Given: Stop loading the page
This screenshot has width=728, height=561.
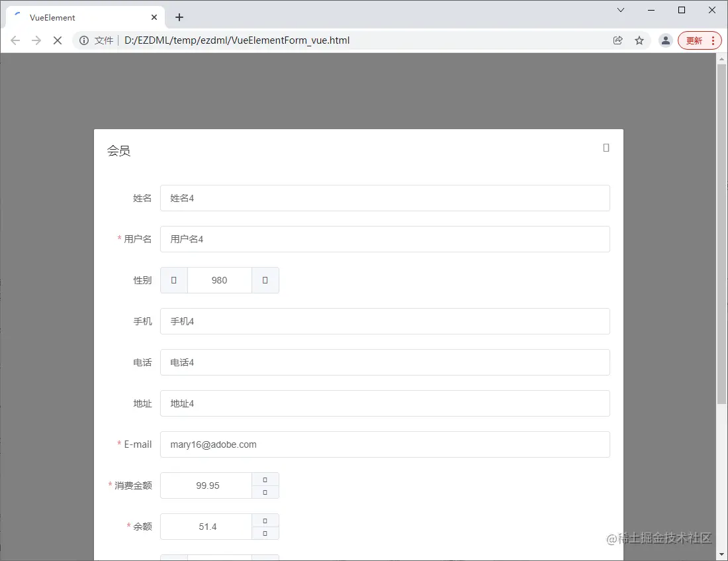Looking at the screenshot, I should (x=58, y=40).
